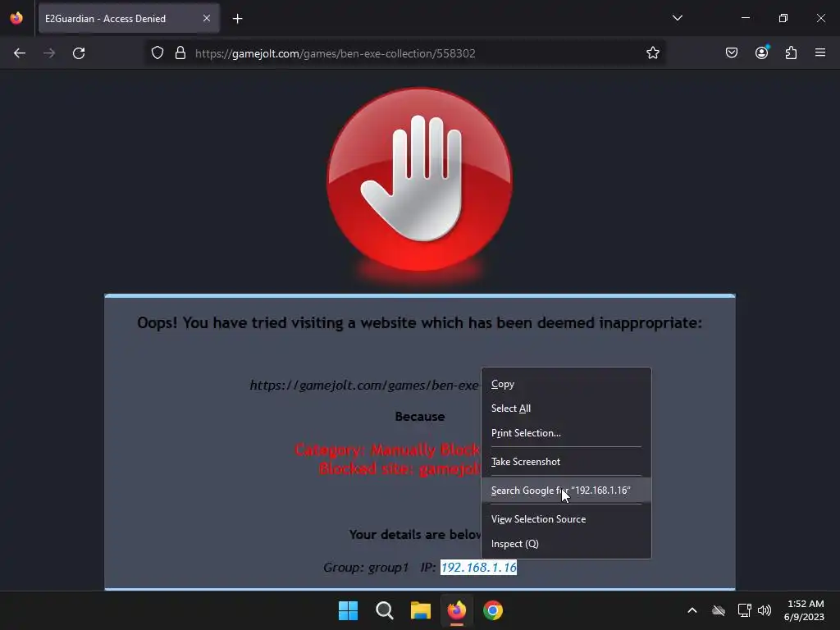Open the Save to Pocket icon

coord(731,52)
